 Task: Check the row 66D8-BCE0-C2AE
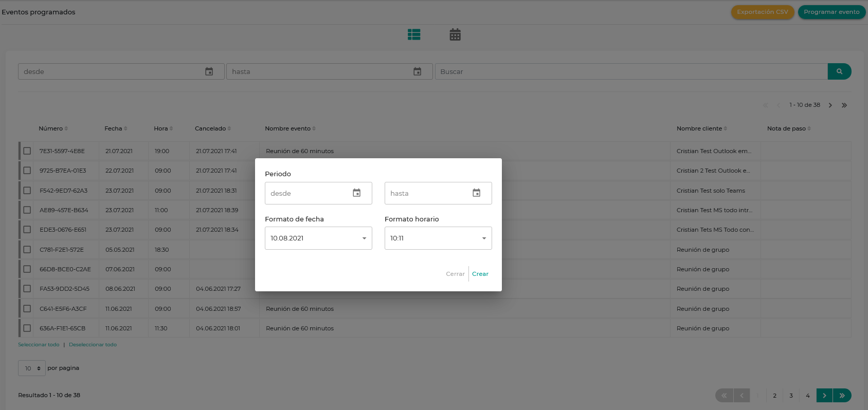point(27,269)
